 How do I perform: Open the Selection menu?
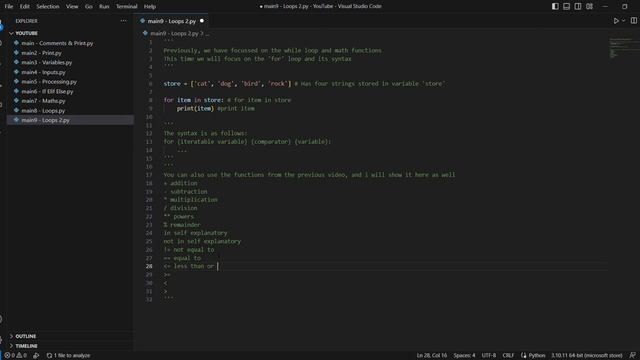(x=48, y=7)
